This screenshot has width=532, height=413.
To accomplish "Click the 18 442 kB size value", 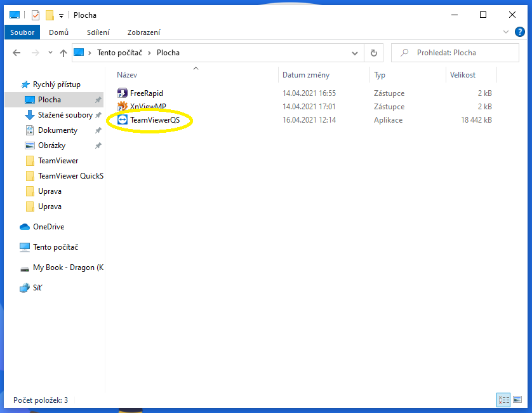I will (476, 120).
